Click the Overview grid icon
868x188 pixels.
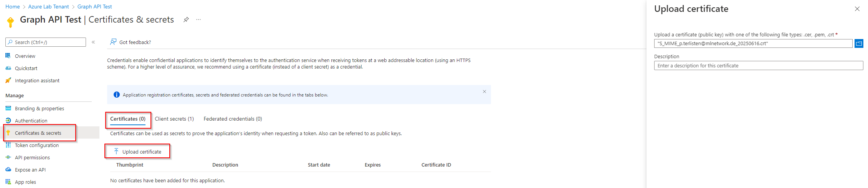[x=8, y=56]
